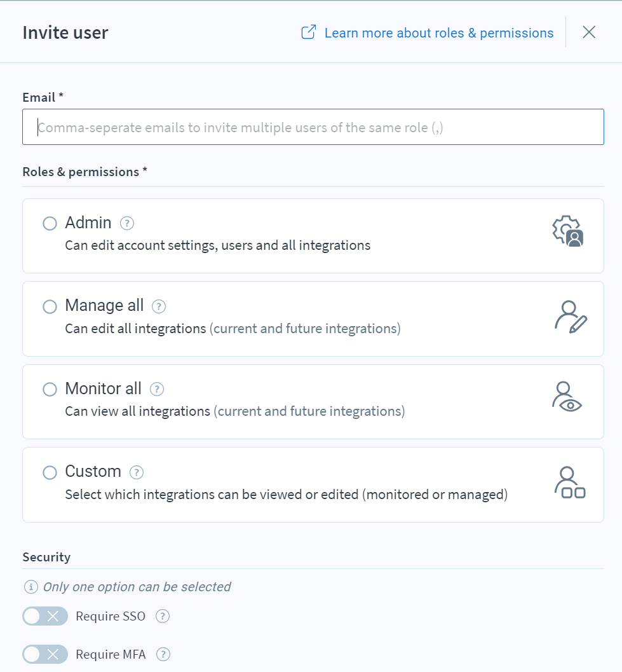The height and width of the screenshot is (672, 622).
Task: Show the Custom role help icon info
Action: click(137, 472)
